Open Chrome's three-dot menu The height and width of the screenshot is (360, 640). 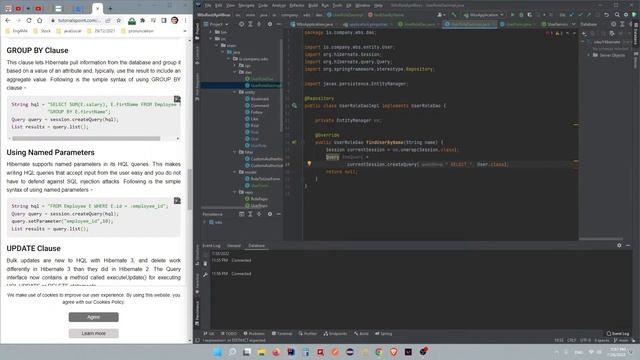click(186, 20)
